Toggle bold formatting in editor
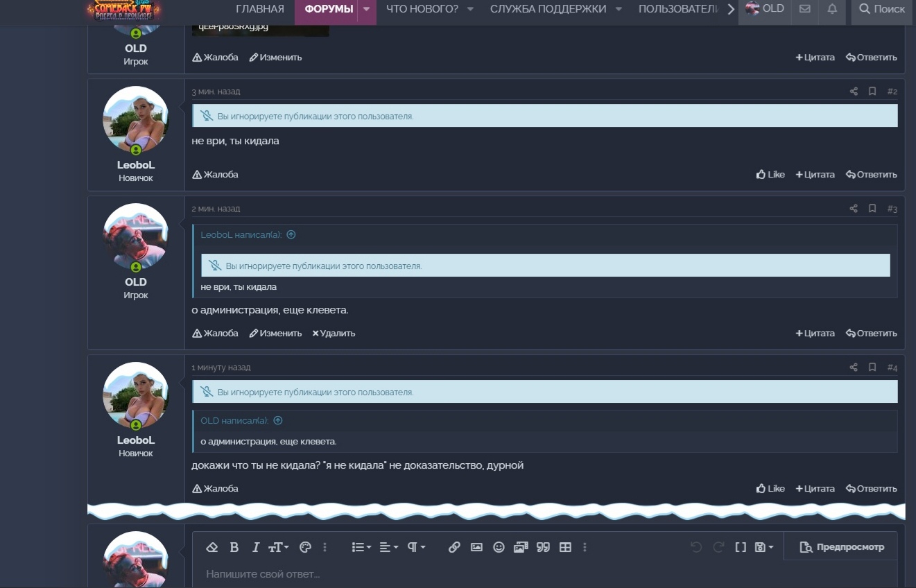This screenshot has width=916, height=588. pos(234,547)
